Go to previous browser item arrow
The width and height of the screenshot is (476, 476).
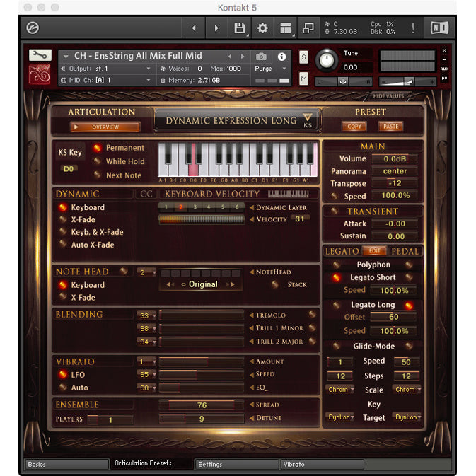pos(194,28)
